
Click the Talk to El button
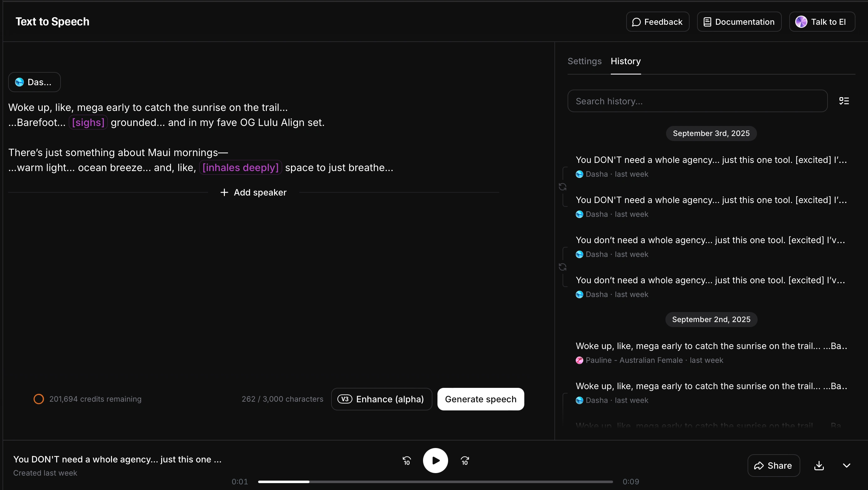(x=822, y=22)
